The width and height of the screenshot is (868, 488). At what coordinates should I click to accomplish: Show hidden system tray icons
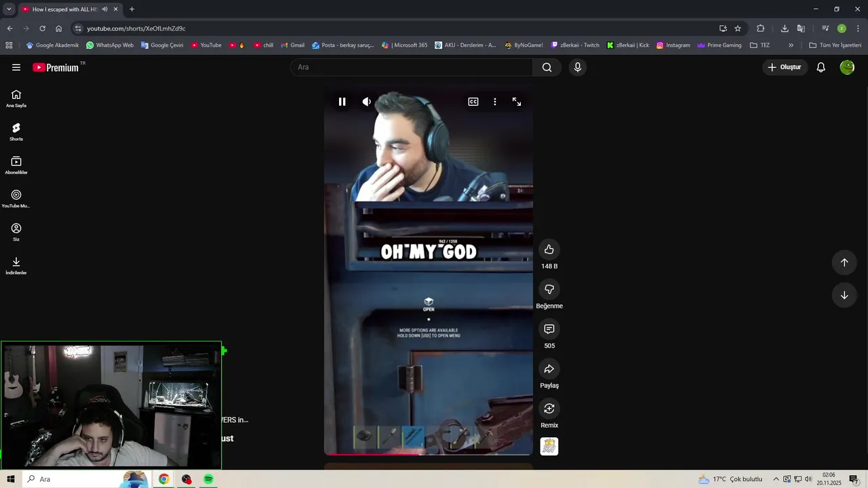[776, 479]
